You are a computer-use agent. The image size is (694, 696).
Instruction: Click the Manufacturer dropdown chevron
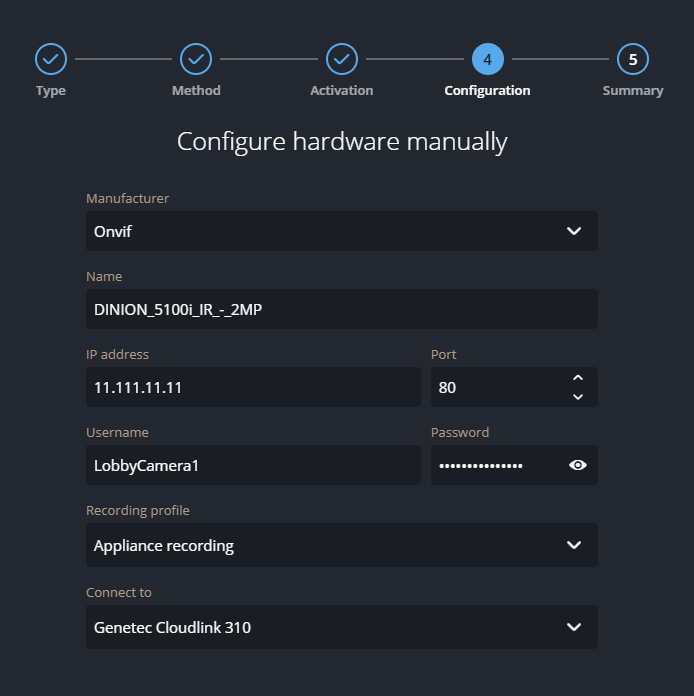574,231
